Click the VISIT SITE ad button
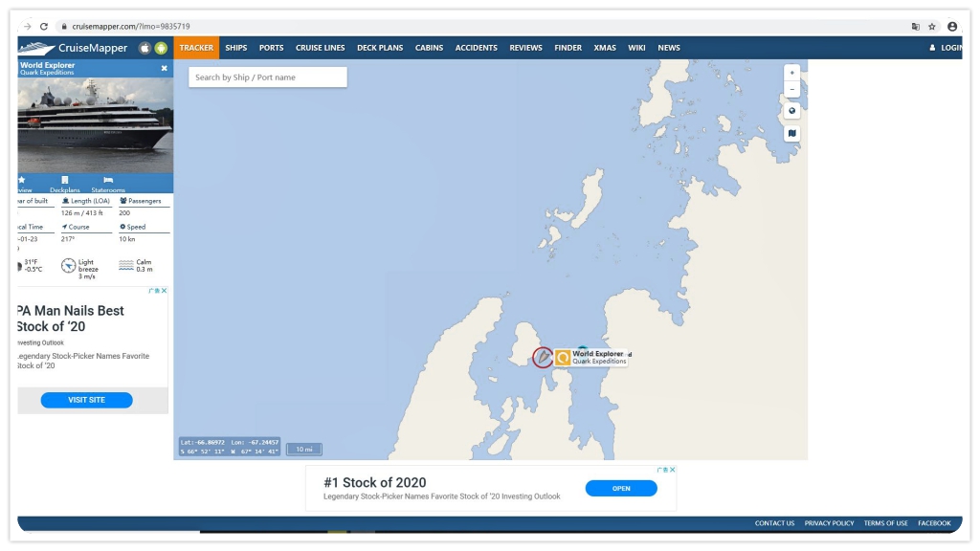The height and width of the screenshot is (551, 980). [87, 400]
